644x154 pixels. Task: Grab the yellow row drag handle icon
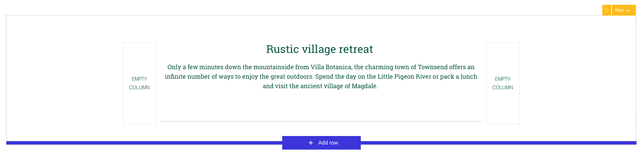click(x=606, y=10)
